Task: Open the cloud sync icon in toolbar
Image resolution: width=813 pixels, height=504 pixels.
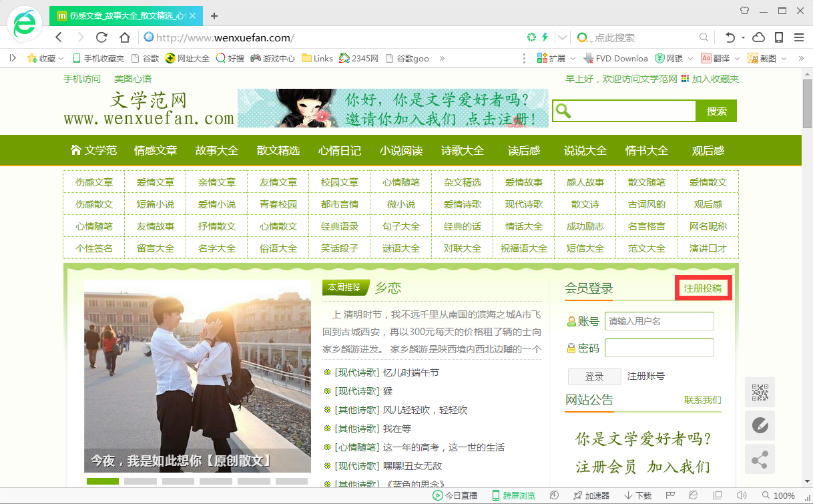Action: (x=758, y=37)
